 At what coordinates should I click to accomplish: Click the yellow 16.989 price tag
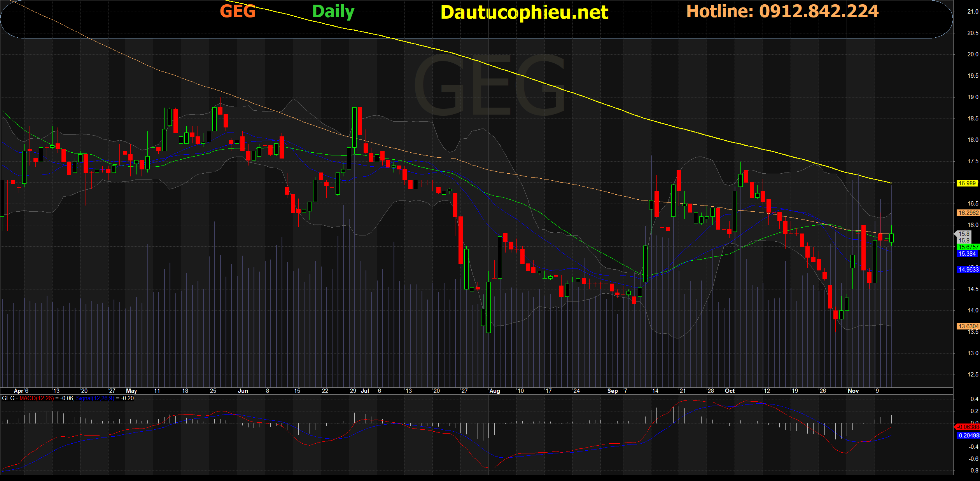pos(967,183)
